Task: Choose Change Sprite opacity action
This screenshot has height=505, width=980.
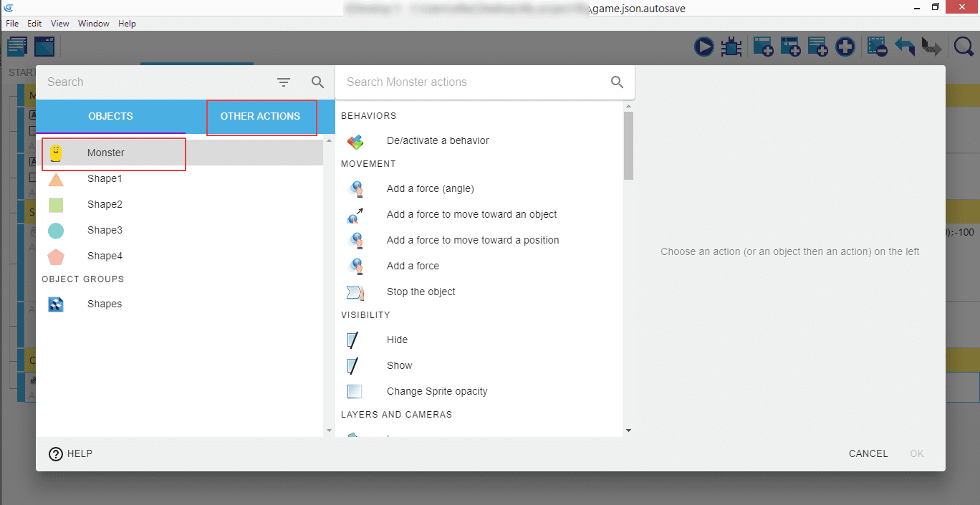Action: (437, 391)
